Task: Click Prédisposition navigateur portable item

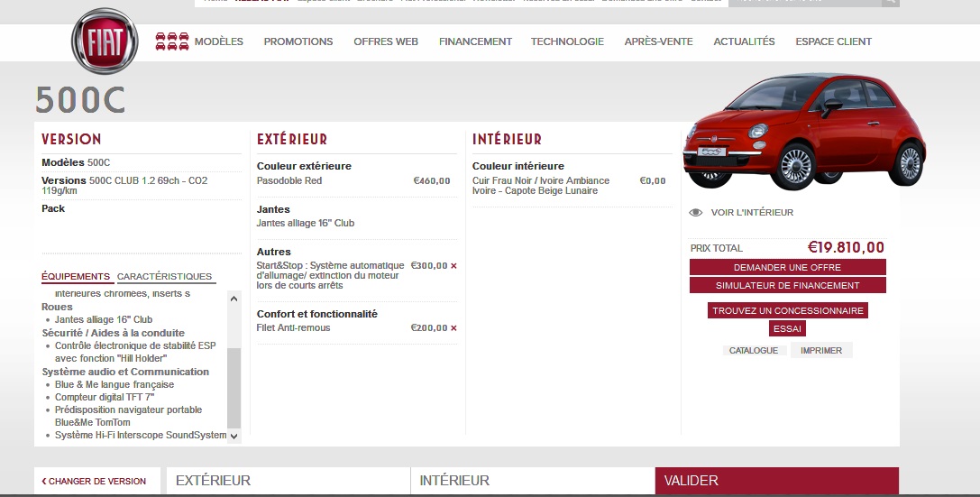Action: (x=128, y=416)
